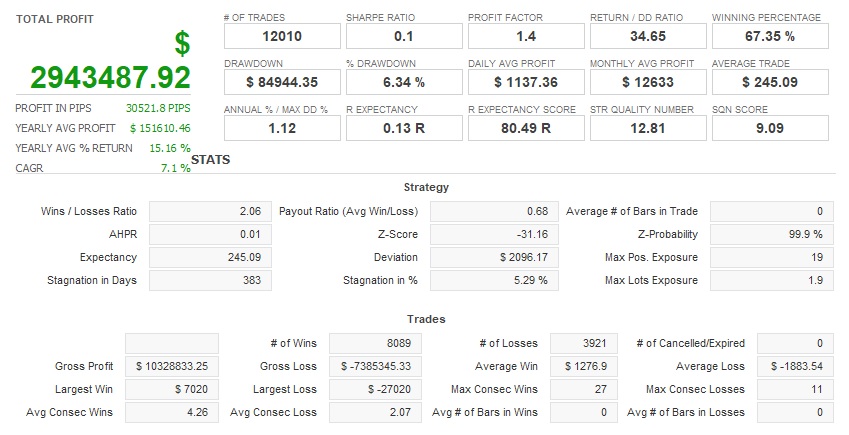The image size is (849, 435).
Task: Select the R Expectancy Score field
Action: point(526,128)
